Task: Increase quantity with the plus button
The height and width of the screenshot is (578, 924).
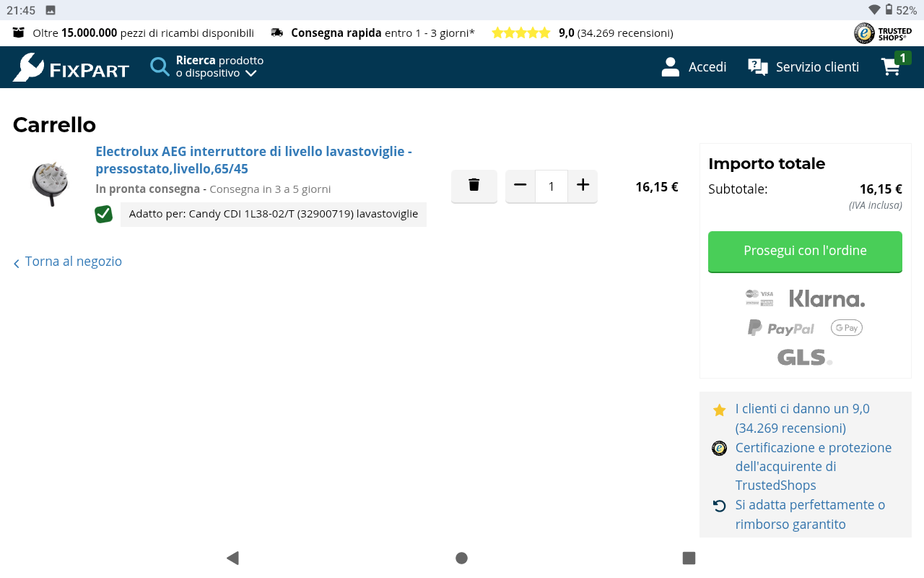Action: [583, 186]
